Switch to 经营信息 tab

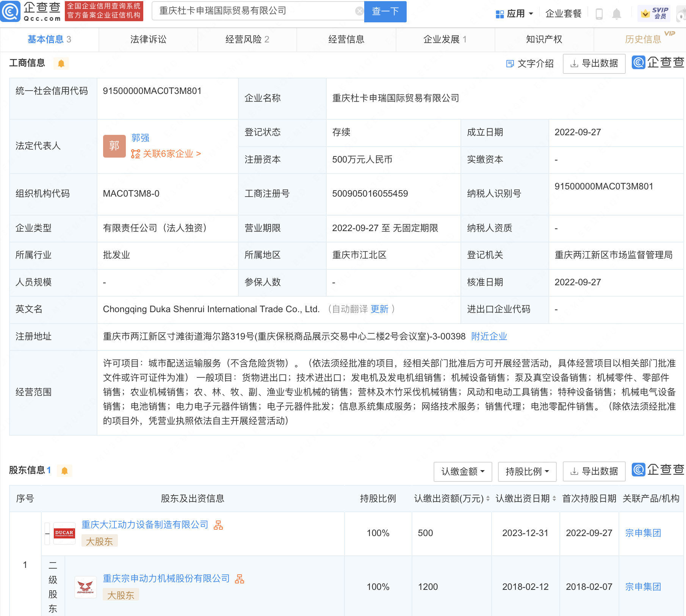coord(346,39)
